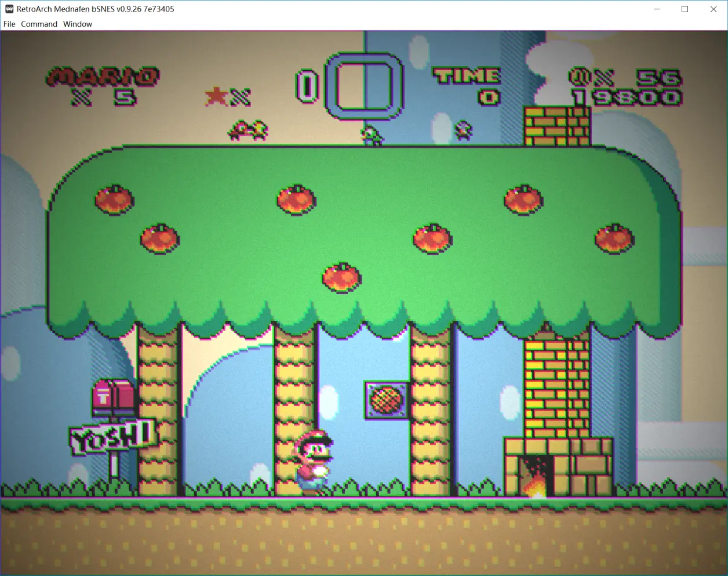The image size is (728, 576).
Task: Click the small red bird near the chimney
Action: [463, 131]
